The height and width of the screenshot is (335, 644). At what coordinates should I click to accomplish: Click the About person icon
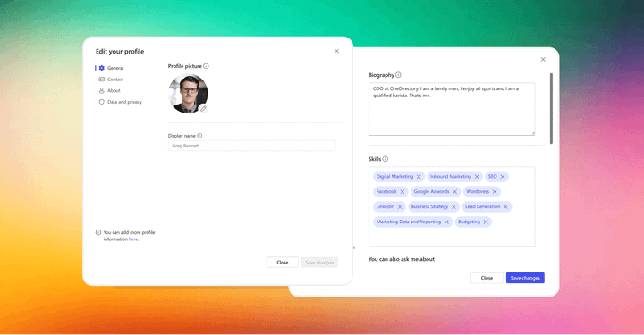[x=101, y=90]
